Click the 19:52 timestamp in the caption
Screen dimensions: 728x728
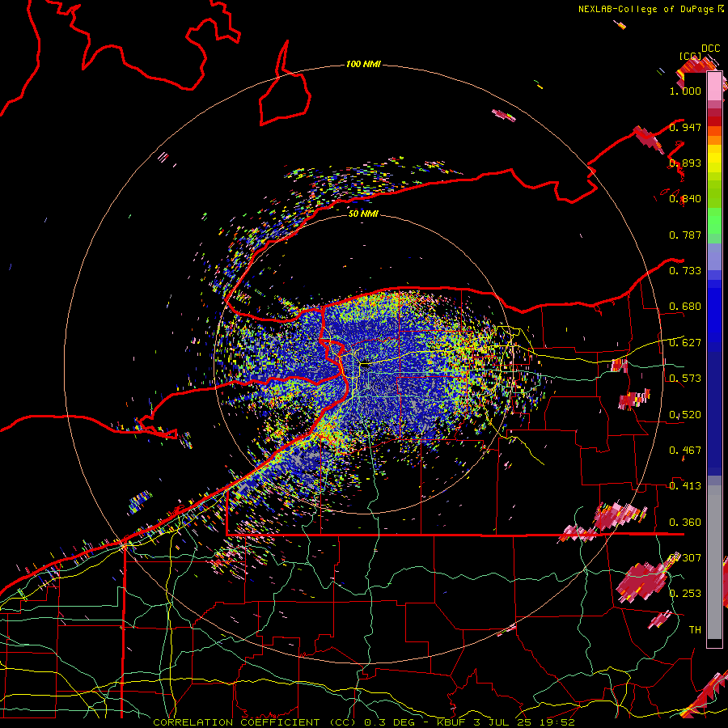[x=557, y=722]
